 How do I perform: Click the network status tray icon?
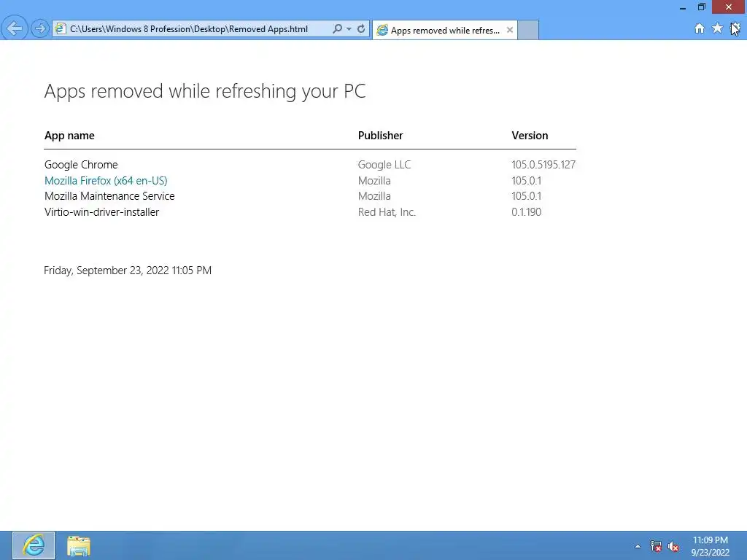(x=656, y=546)
